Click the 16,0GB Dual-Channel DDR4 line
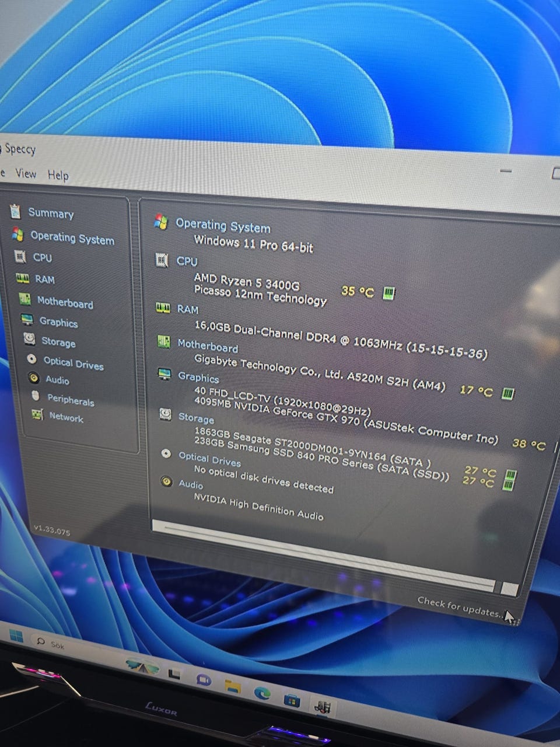Screen dimensions: 560x747 pos(341,339)
